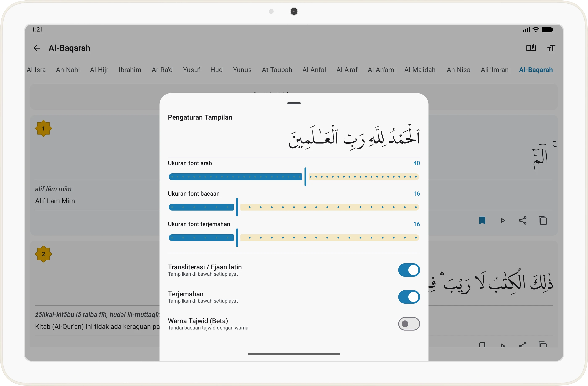Switch to the Ibrahim tab
588x386 pixels.
click(130, 70)
